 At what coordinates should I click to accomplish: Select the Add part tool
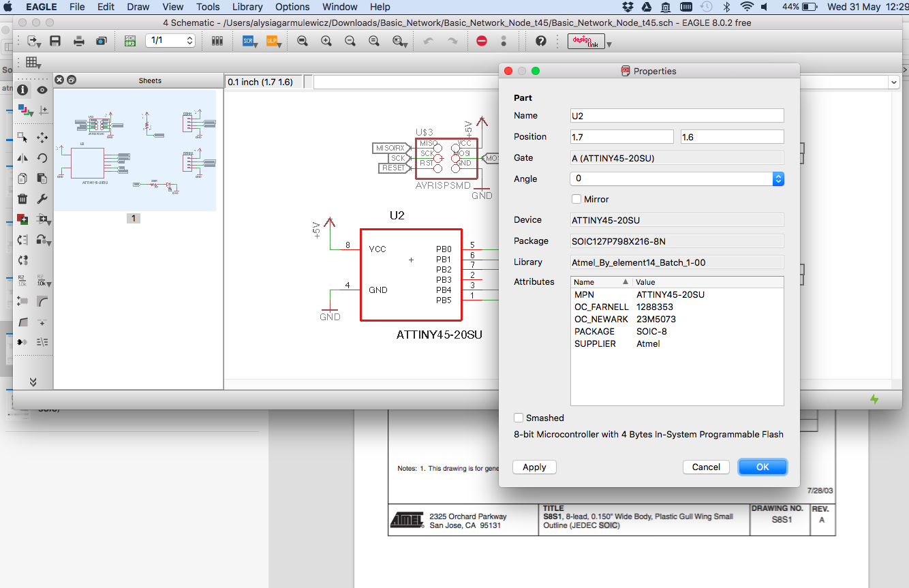tap(22, 219)
